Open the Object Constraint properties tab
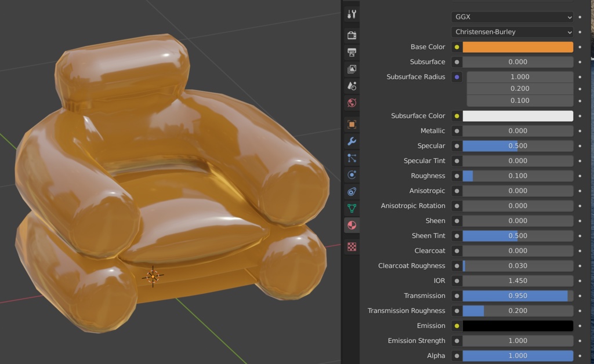Viewport: 594px width, 364px height. point(352,191)
